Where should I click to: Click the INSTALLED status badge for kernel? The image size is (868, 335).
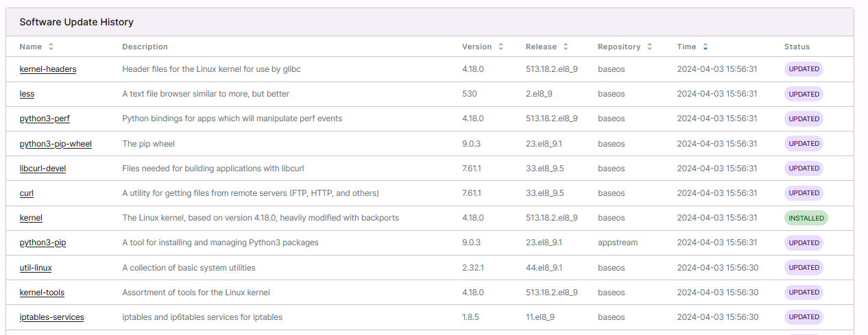tap(806, 218)
